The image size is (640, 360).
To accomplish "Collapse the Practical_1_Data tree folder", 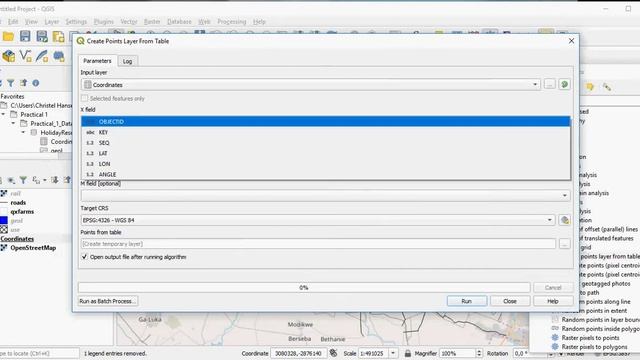I will (x=13, y=123).
